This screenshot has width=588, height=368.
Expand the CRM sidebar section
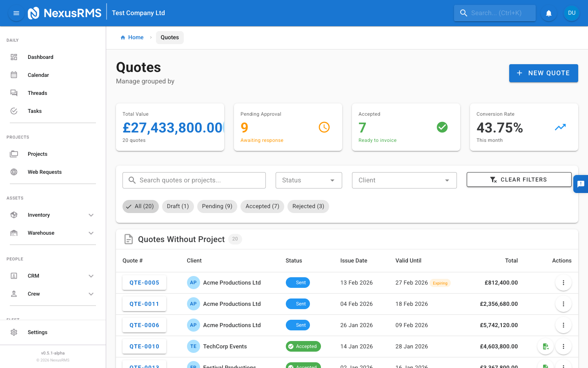91,276
